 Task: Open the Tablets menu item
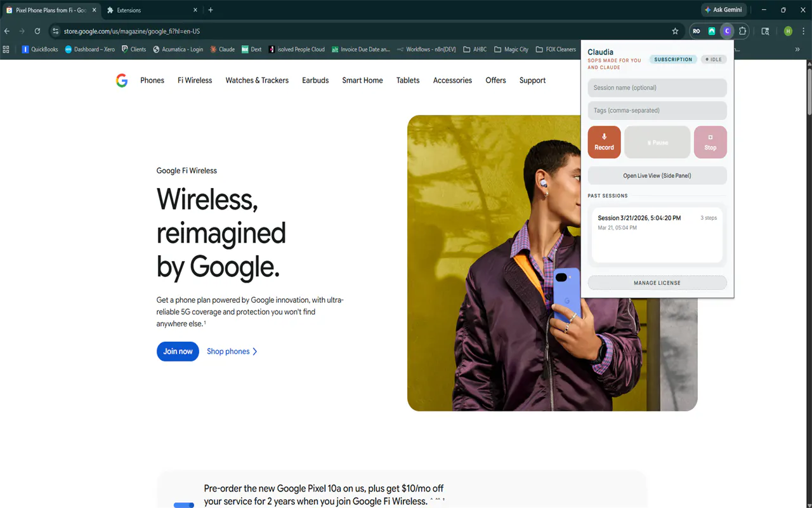(408, 81)
